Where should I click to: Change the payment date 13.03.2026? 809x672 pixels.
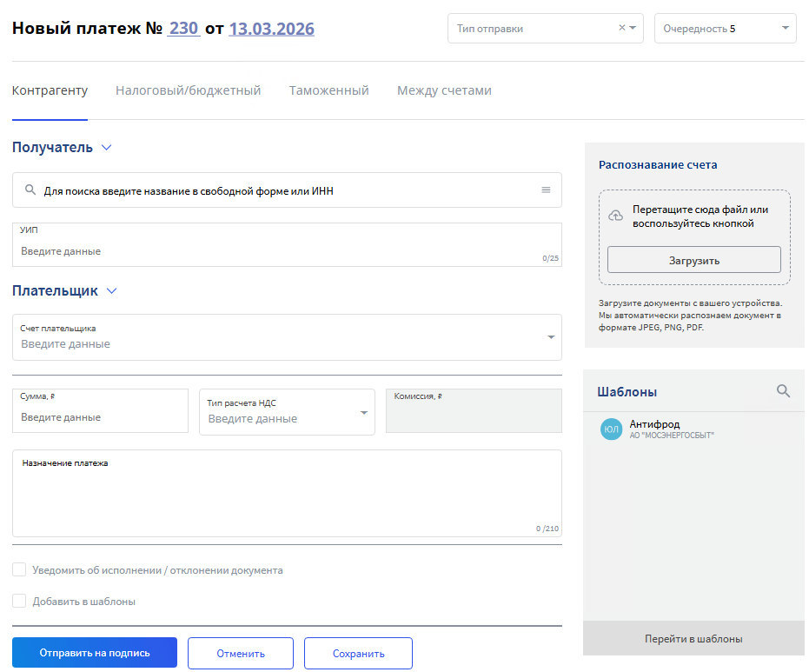pyautogui.click(x=271, y=29)
